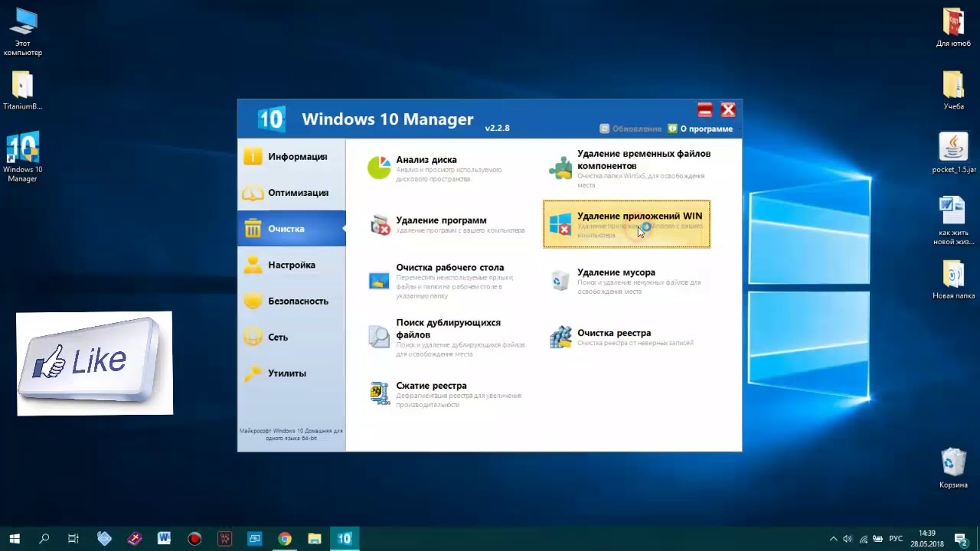Viewport: 980px width, 551px height.
Task: Switch input language РУС indicator
Action: point(896,539)
